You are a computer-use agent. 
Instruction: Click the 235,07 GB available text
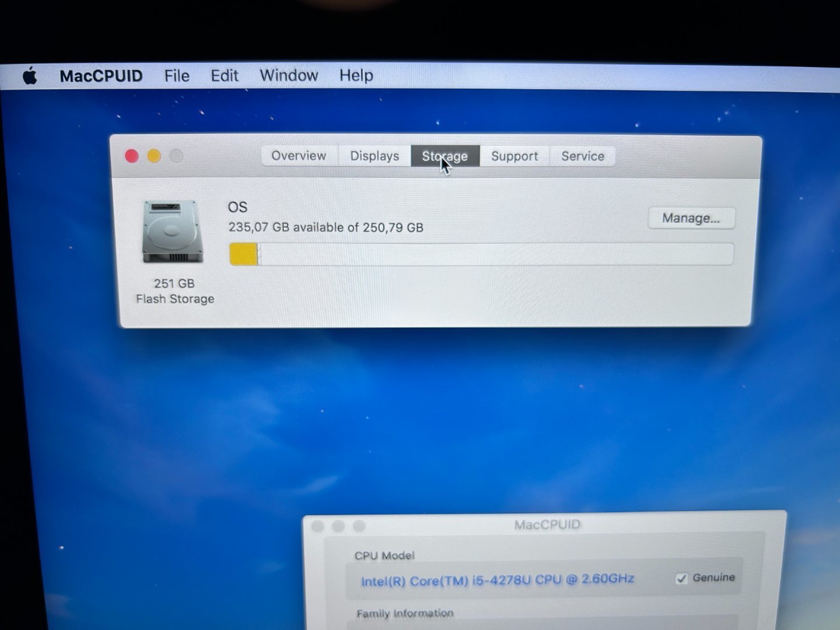click(x=325, y=228)
